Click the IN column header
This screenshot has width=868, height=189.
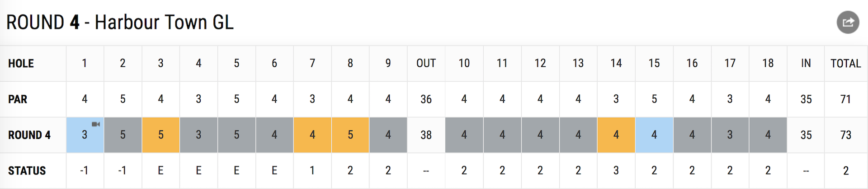[806, 63]
